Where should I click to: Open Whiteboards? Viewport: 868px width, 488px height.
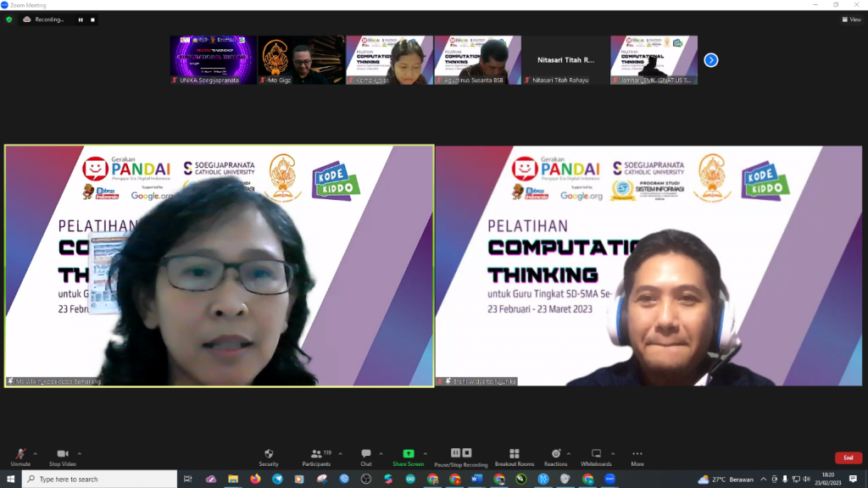point(596,455)
